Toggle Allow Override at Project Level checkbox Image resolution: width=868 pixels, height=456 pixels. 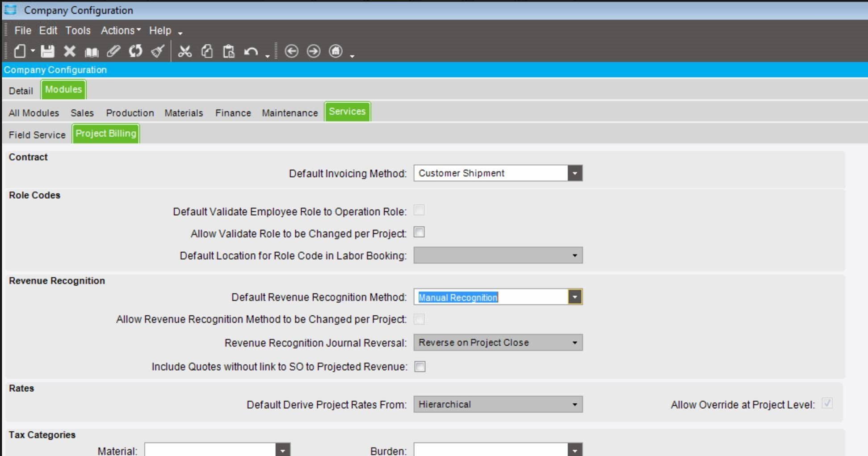pyautogui.click(x=827, y=403)
